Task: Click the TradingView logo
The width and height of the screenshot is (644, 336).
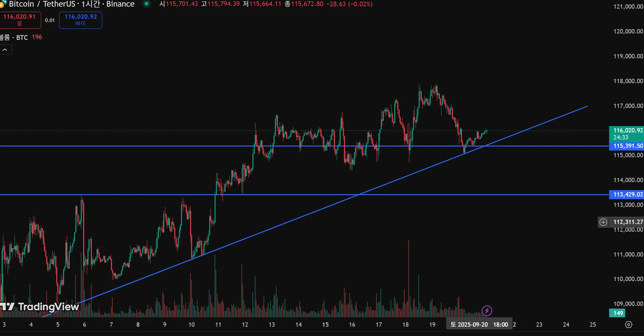Action: coord(40,307)
